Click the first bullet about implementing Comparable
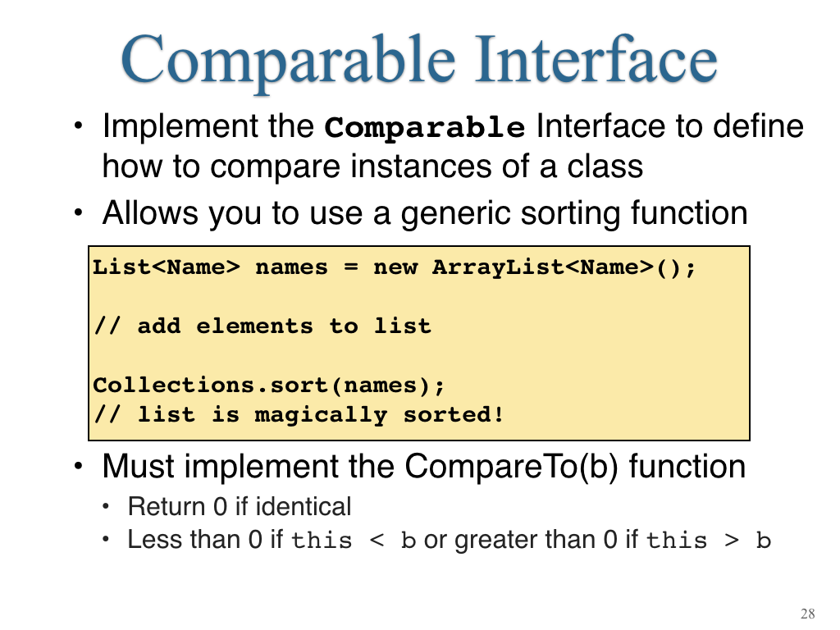840x630 pixels. pos(453,146)
